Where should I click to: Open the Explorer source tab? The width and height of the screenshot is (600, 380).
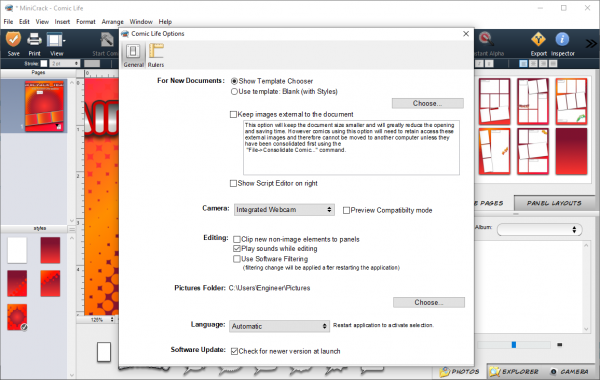[514, 371]
